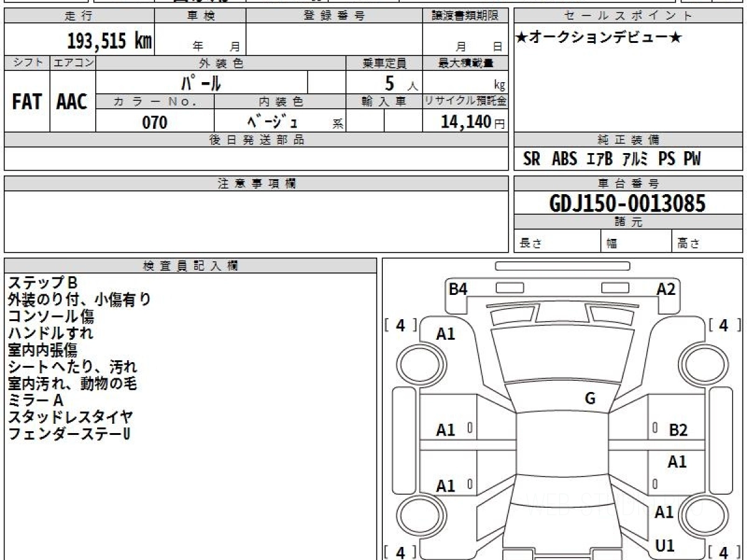Click the 譲渡書類期限 header

point(466,16)
